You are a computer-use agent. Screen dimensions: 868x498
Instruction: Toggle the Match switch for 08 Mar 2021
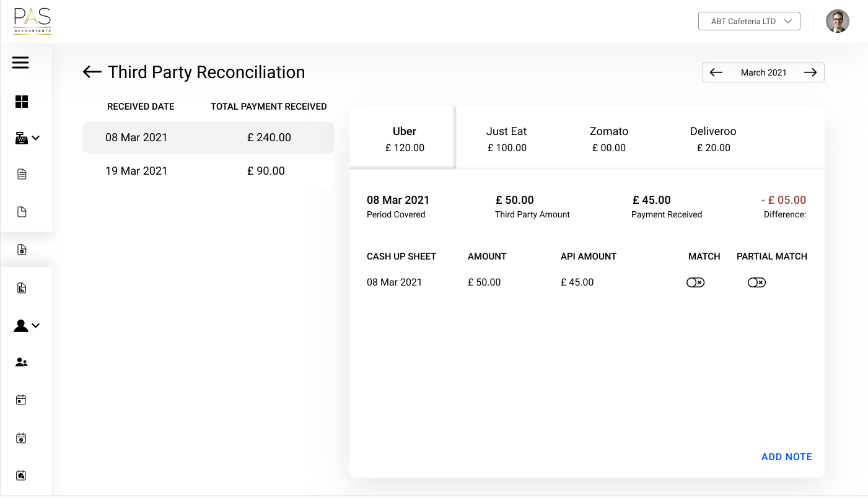[695, 282]
